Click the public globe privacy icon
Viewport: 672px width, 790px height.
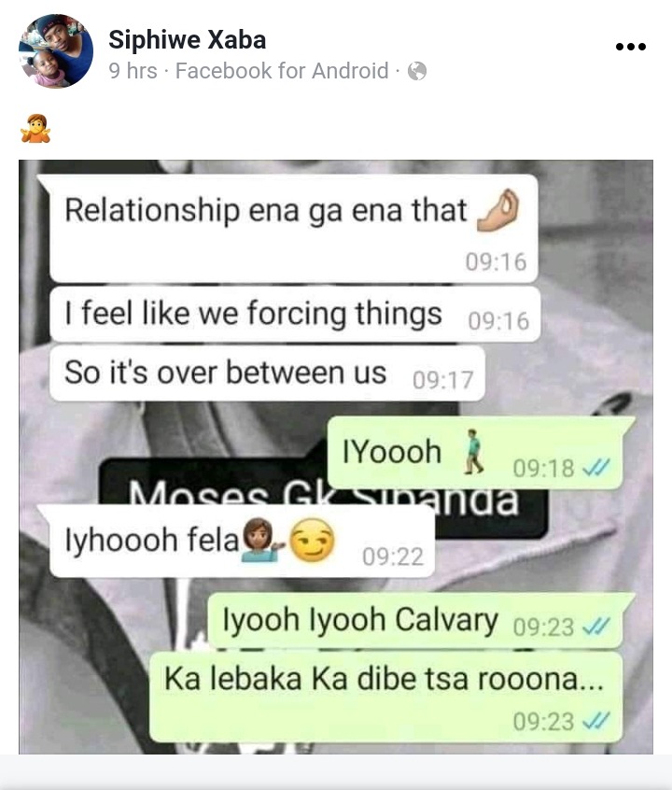pos(417,71)
